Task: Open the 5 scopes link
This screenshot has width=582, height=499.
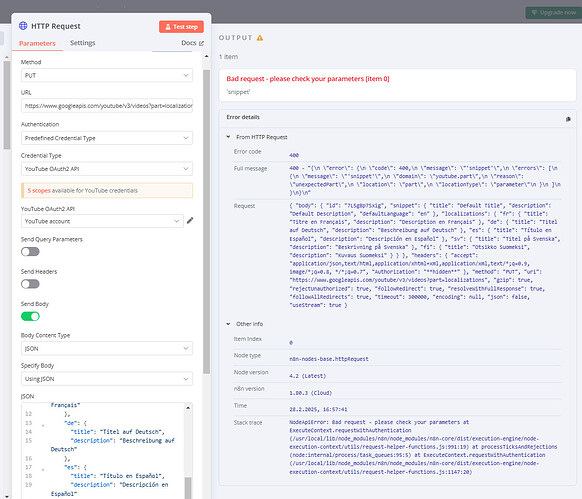Action: click(x=39, y=190)
